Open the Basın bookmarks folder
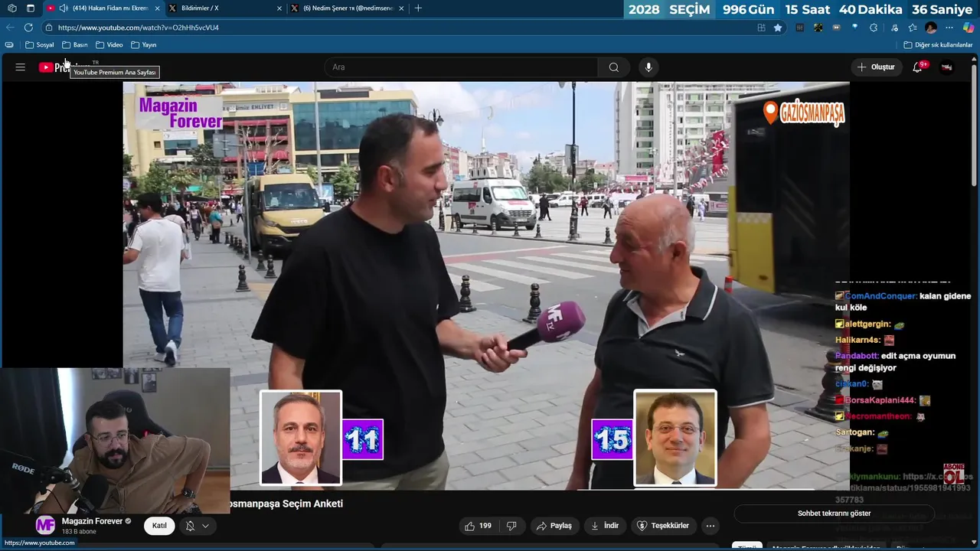 pyautogui.click(x=75, y=45)
